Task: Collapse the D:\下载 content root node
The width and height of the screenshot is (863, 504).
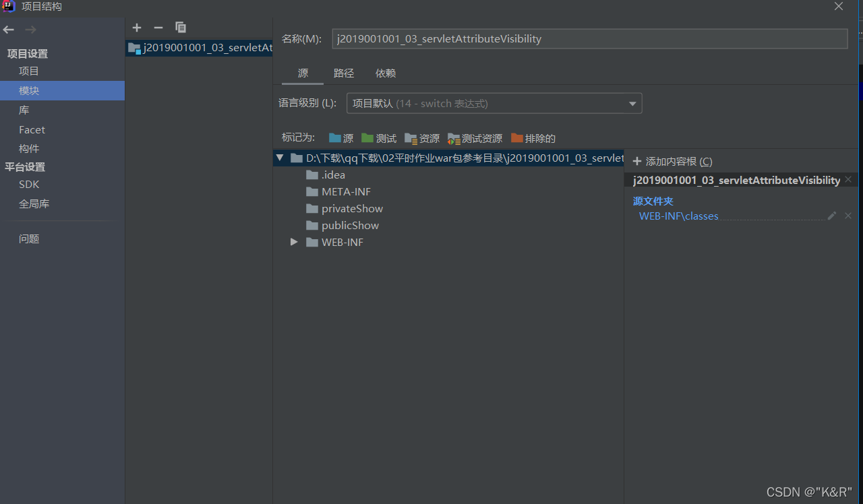Action: 280,158
